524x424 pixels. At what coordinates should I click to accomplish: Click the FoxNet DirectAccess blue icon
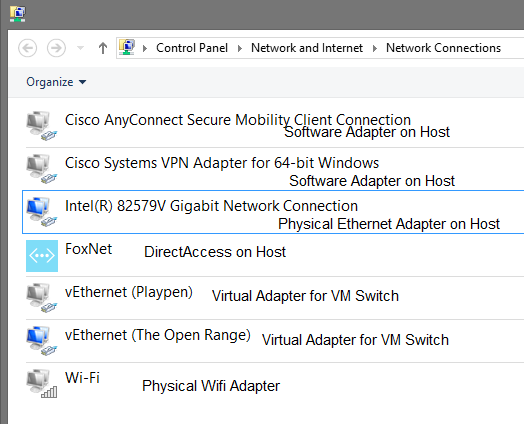click(x=42, y=256)
